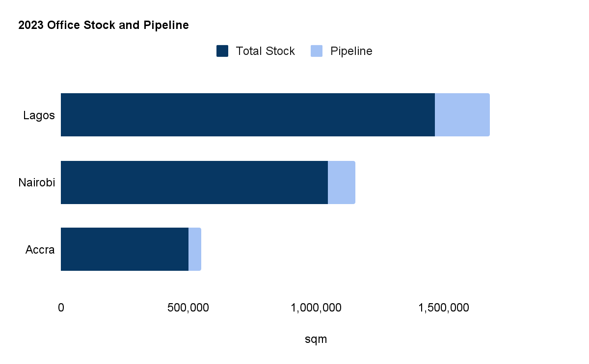Viewport: 589px width, 364px height.
Task: Select the Nairobi Pipeline light bar segment
Action: point(342,182)
